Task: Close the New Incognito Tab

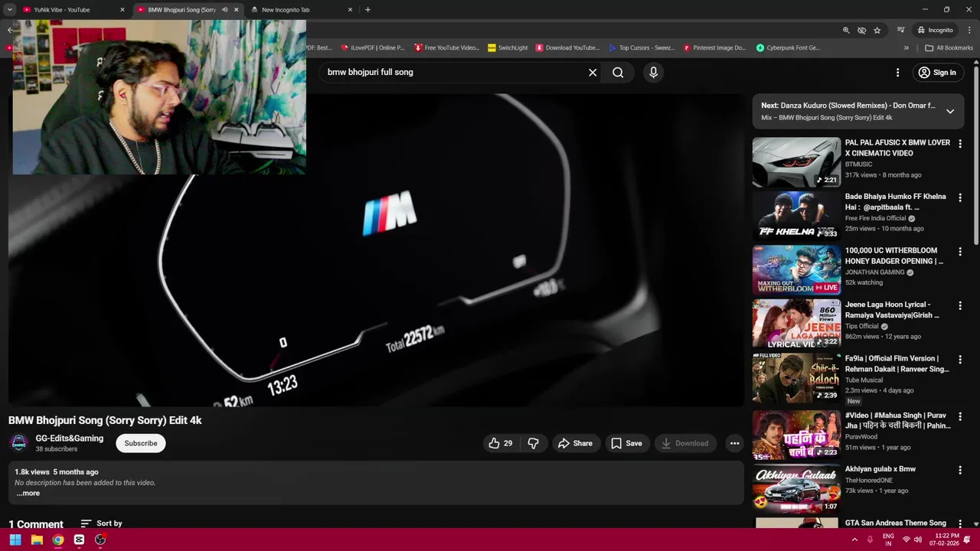Action: [350, 10]
